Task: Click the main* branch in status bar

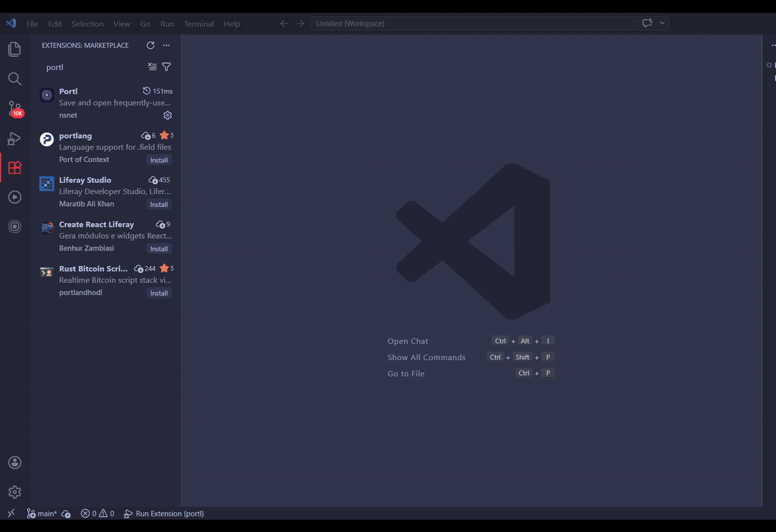Action: (x=42, y=513)
